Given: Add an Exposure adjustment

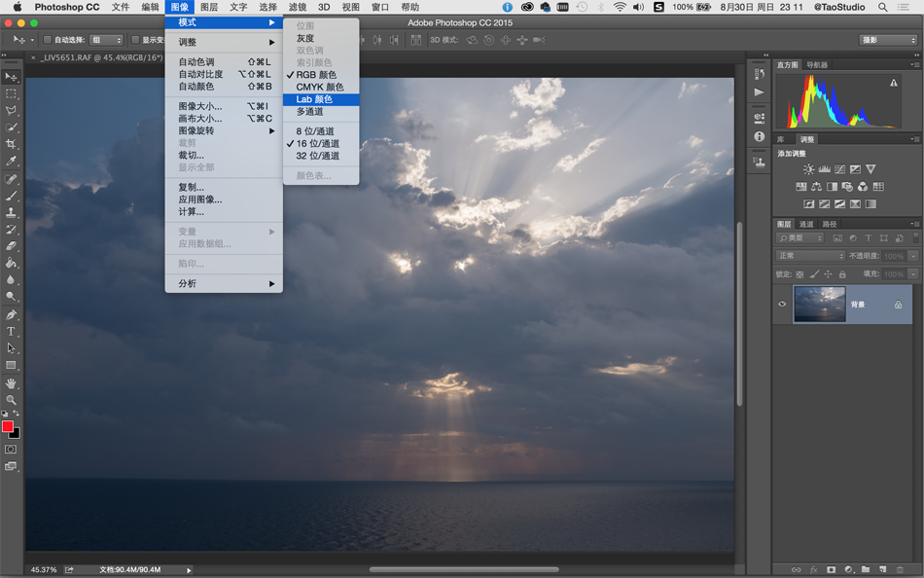Looking at the screenshot, I should 855,169.
